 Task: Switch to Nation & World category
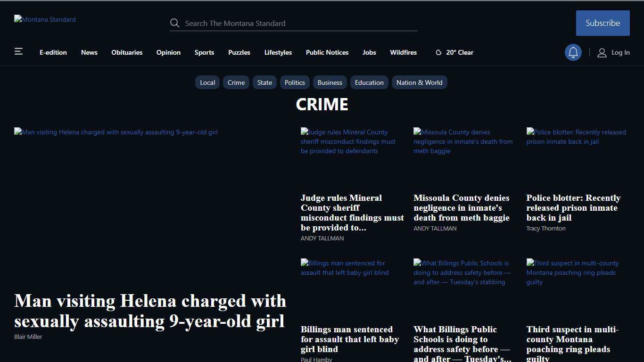click(x=419, y=82)
